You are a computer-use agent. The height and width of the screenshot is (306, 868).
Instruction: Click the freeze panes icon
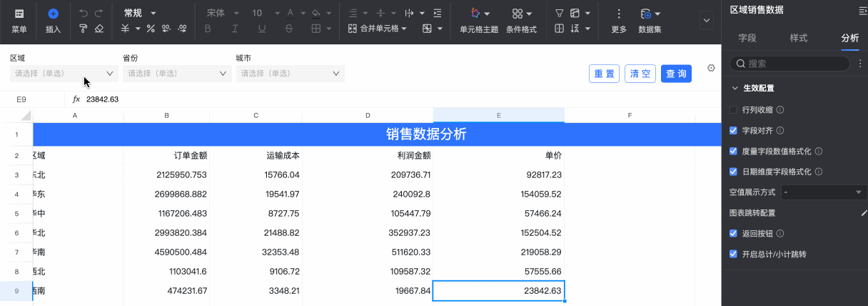coord(575,14)
